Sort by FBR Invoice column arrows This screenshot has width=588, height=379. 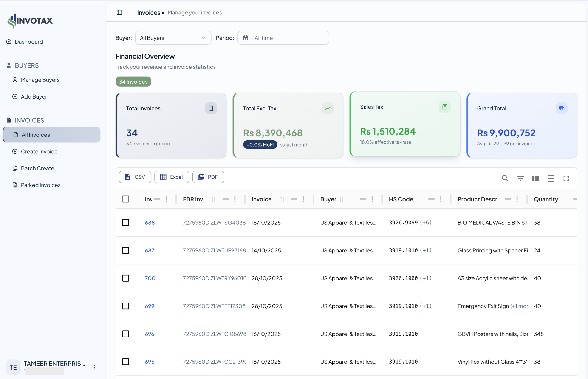pos(213,199)
